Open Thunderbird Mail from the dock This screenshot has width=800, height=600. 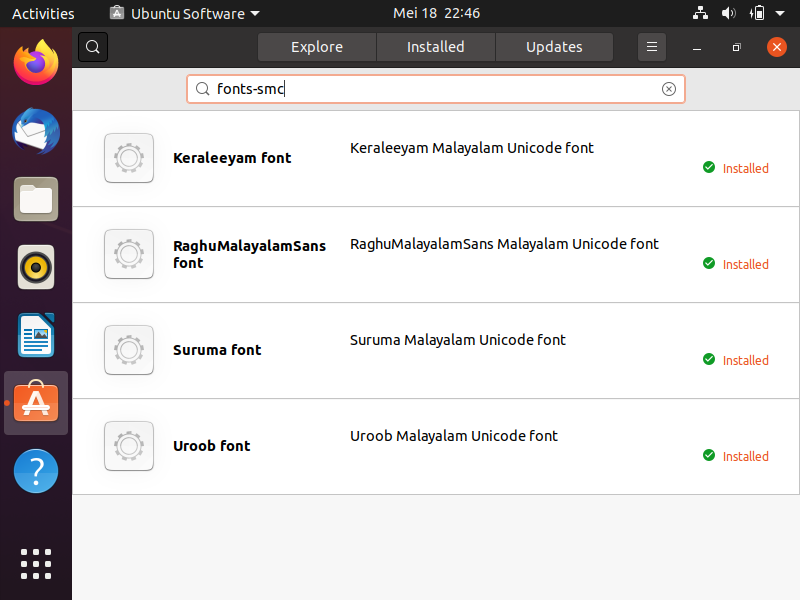coord(36,131)
